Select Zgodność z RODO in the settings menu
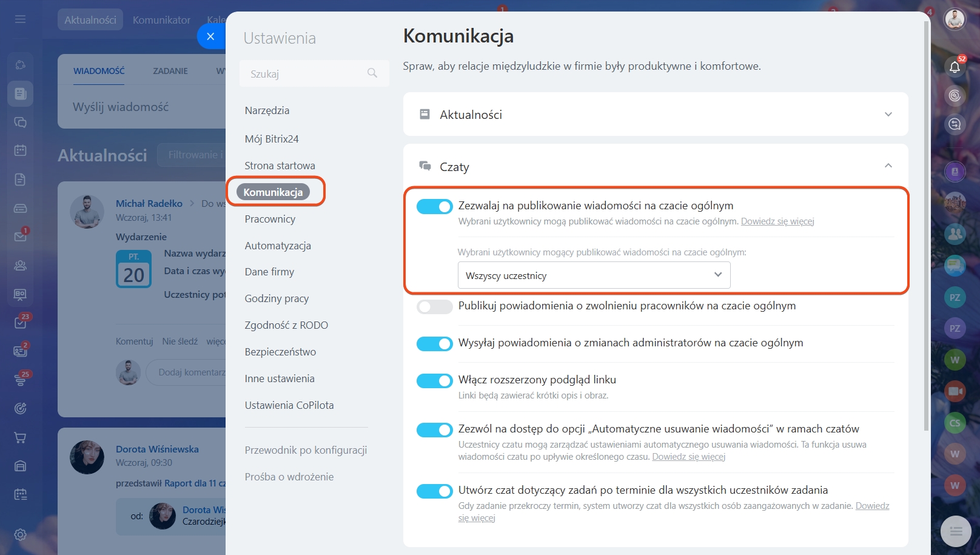 tap(286, 325)
